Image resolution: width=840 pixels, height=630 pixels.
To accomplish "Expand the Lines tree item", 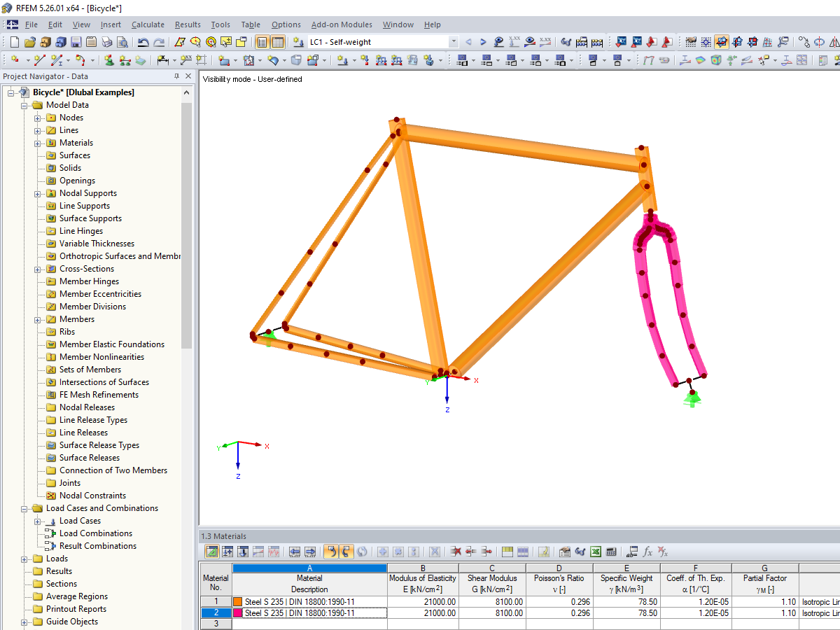I will click(x=37, y=130).
